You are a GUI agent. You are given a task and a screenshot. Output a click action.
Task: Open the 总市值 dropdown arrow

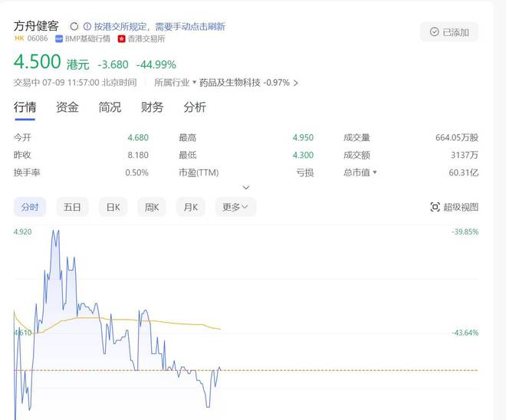[x=375, y=172]
